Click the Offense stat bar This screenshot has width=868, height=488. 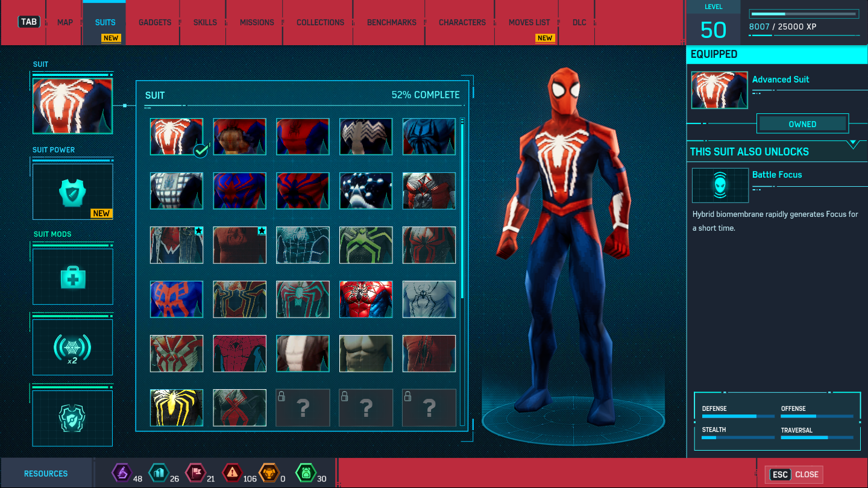(817, 416)
